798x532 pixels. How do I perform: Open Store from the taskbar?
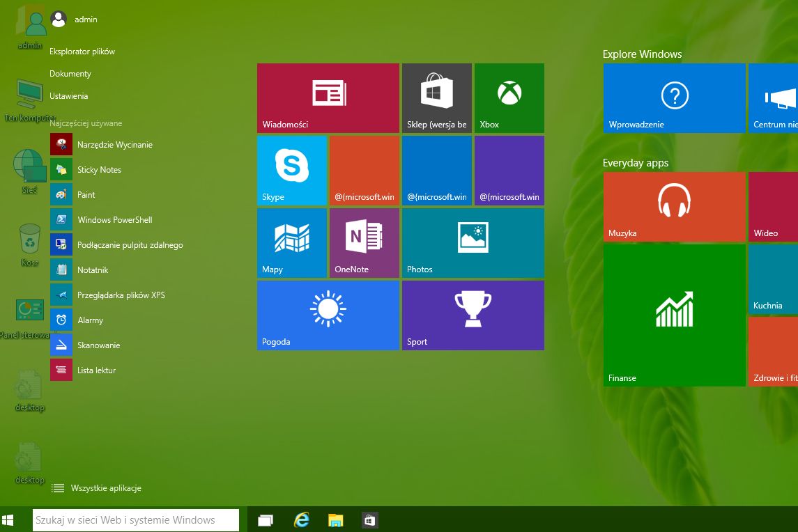click(369, 519)
